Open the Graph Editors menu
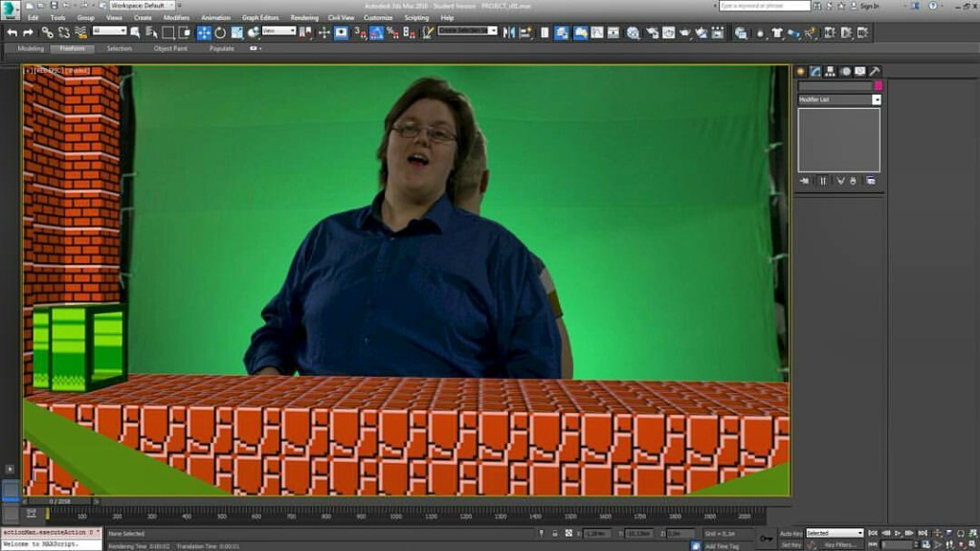The width and height of the screenshot is (980, 551). pos(260,17)
